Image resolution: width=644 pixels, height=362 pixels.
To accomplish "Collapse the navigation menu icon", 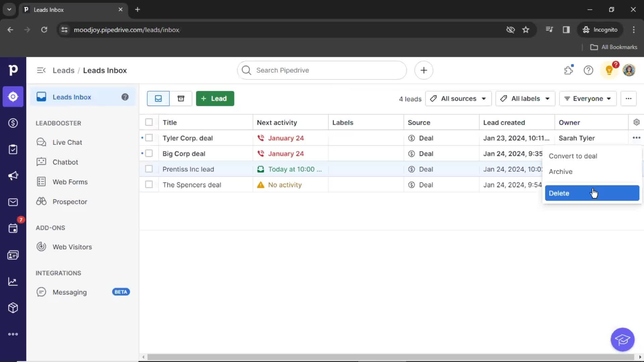I will pyautogui.click(x=41, y=70).
